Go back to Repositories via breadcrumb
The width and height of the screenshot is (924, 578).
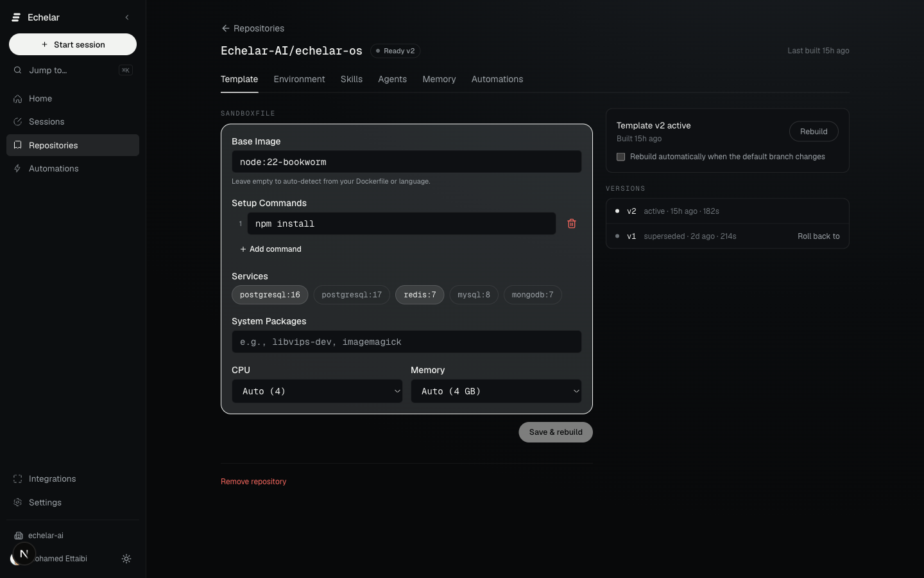pos(252,28)
